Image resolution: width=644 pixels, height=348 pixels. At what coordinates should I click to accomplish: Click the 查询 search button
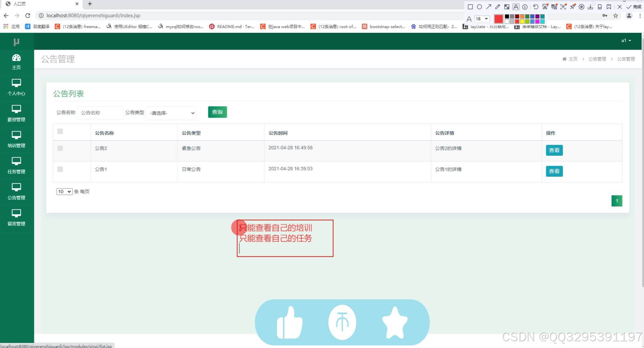[x=217, y=112]
